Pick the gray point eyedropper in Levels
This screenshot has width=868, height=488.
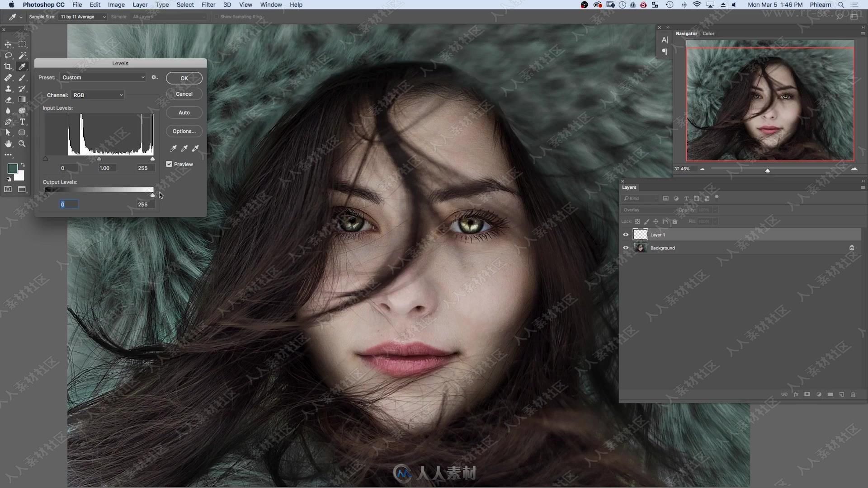184,148
